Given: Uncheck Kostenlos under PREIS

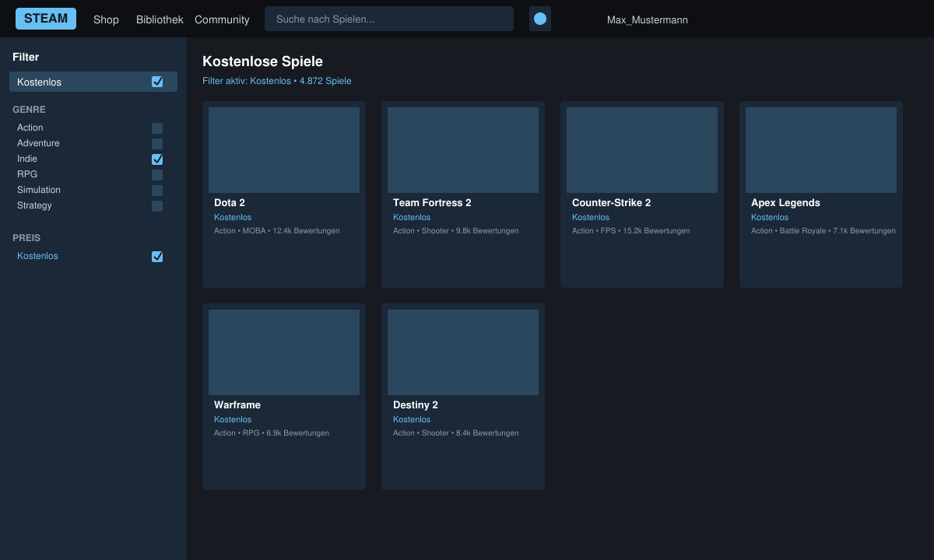Looking at the screenshot, I should click(x=157, y=257).
